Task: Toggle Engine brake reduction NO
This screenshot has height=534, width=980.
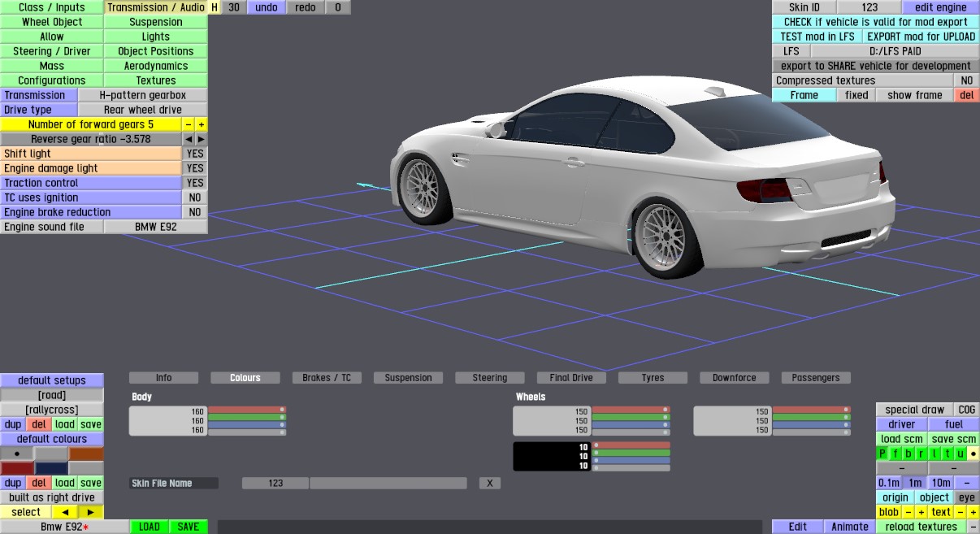Action: tap(195, 212)
